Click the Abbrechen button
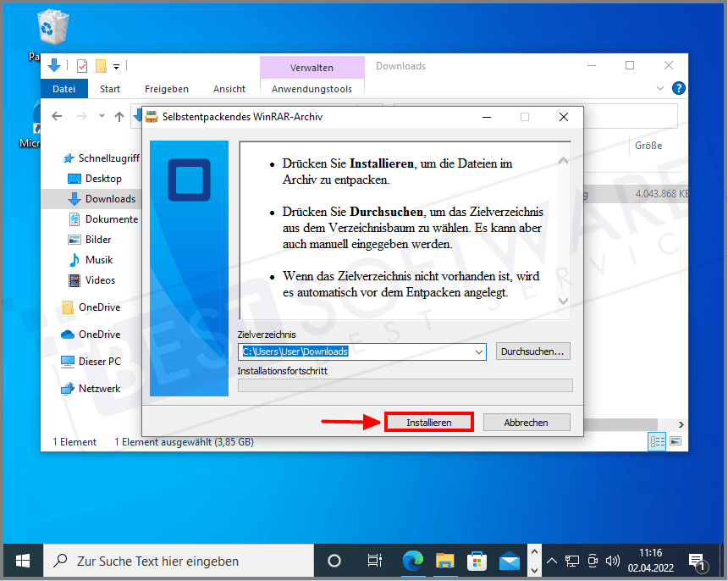This screenshot has width=728, height=581. [526, 422]
